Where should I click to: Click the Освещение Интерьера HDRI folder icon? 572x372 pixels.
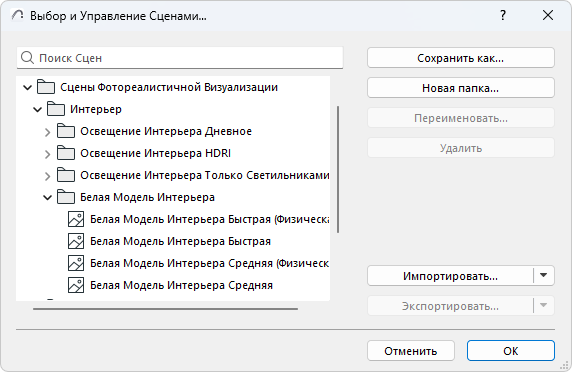pyautogui.click(x=66, y=153)
